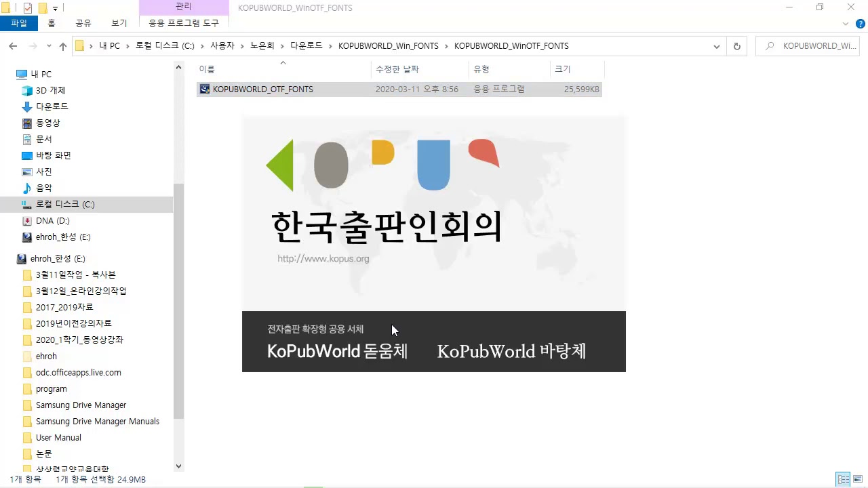Screen dimensions: 868x488
Task: Click the quick access new folder icon
Action: [42, 8]
